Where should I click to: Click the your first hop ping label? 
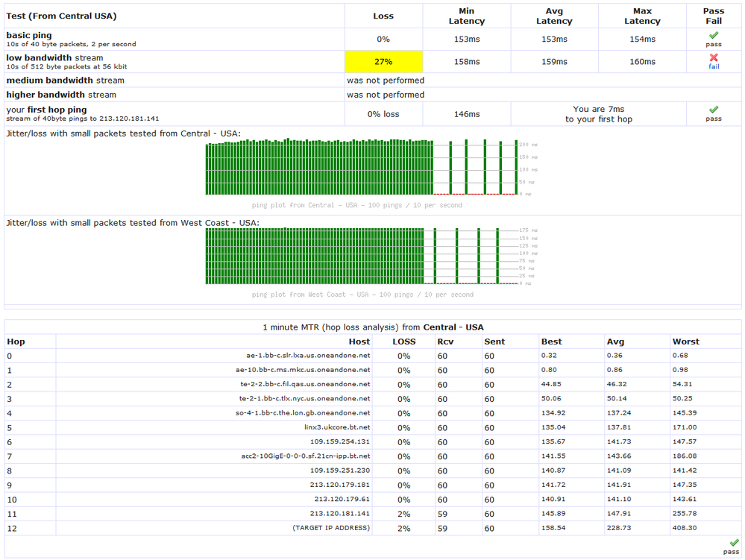coord(46,110)
